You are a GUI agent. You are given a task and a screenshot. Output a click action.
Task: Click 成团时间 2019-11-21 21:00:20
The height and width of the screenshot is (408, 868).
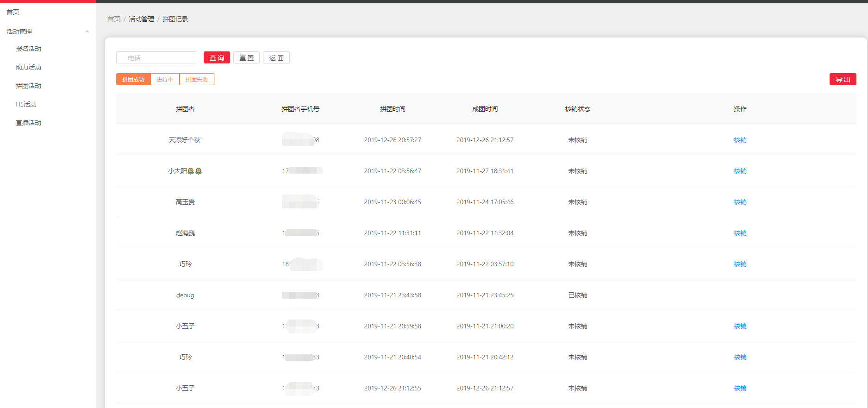coord(485,326)
